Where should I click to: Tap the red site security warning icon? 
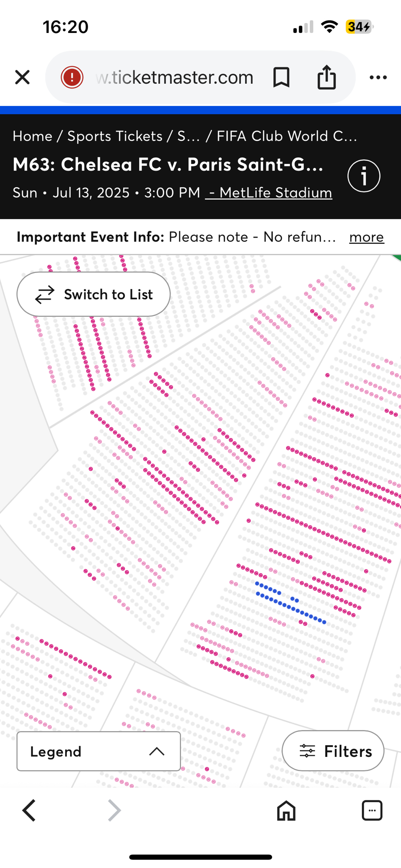(72, 78)
